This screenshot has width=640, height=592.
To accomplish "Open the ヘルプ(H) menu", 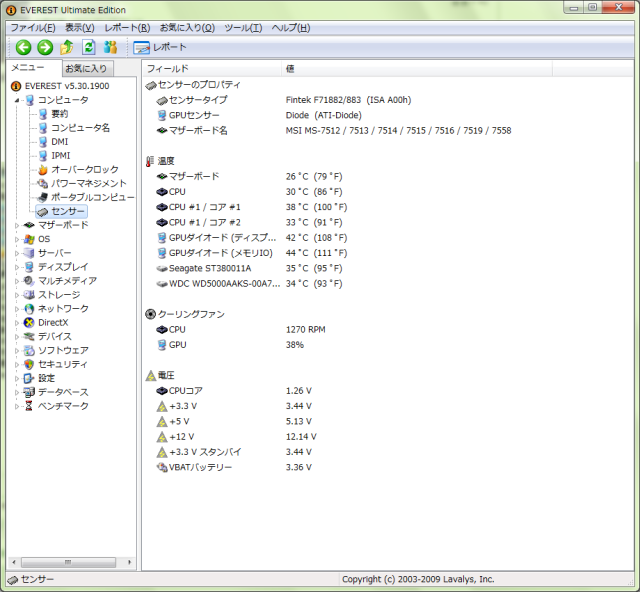I will 291,28.
